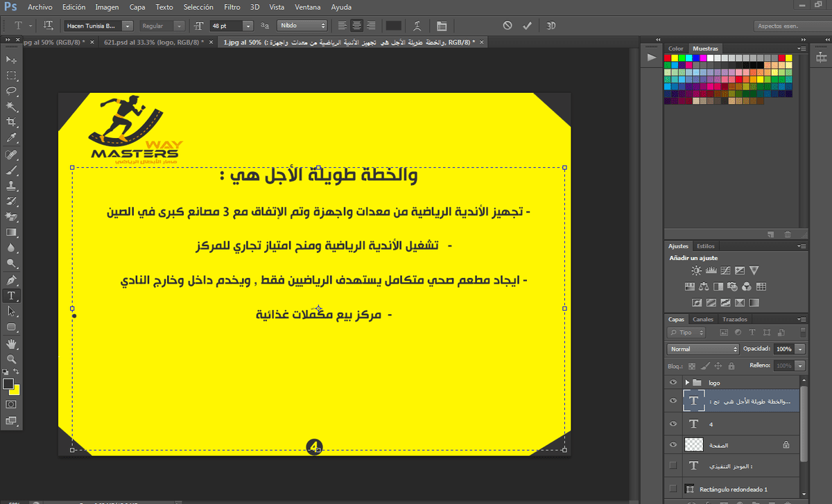This screenshot has width=832, height=504.
Task: Open the anti-aliasing Nítido dropdown
Action: click(302, 26)
